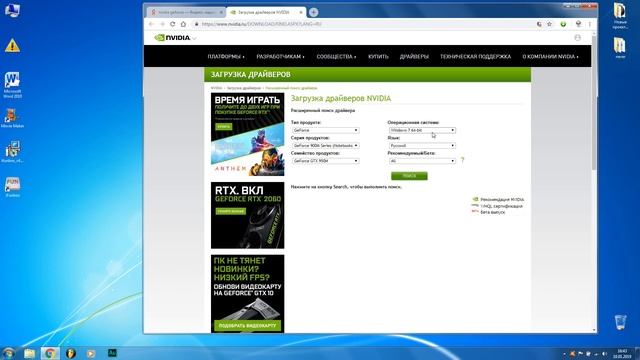Open the СООБЩЕСТВА navigation item
Screen dimensions: 640x360
(x=336, y=57)
